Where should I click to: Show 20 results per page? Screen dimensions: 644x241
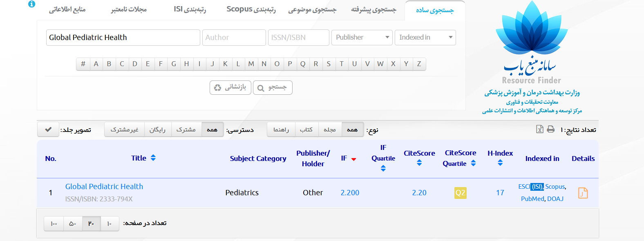point(91,223)
